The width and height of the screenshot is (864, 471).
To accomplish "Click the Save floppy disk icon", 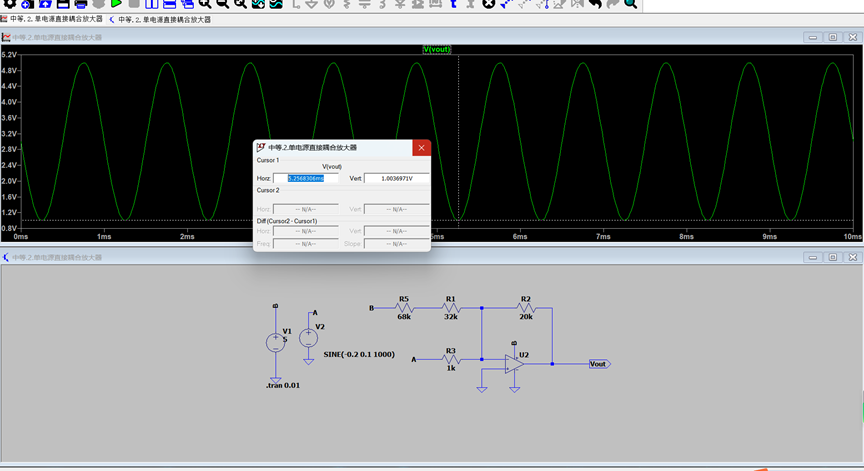I will click(63, 4).
